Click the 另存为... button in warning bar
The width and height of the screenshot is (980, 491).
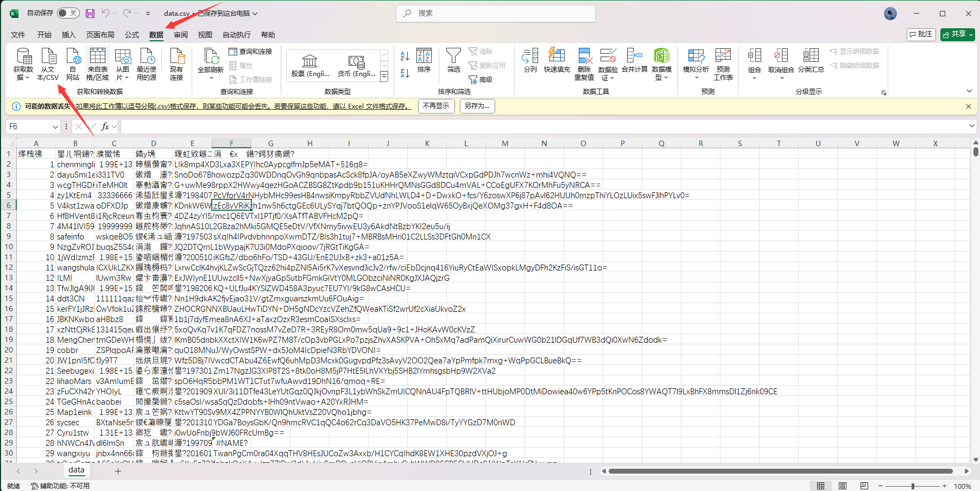477,106
